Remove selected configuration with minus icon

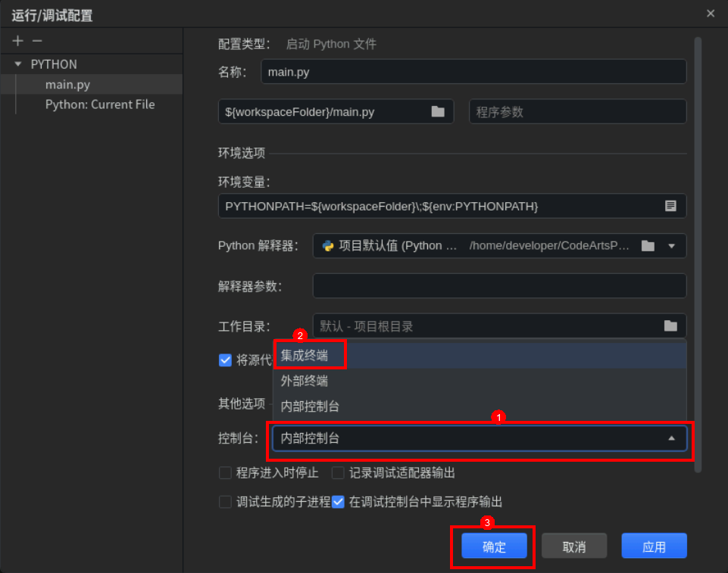37,41
